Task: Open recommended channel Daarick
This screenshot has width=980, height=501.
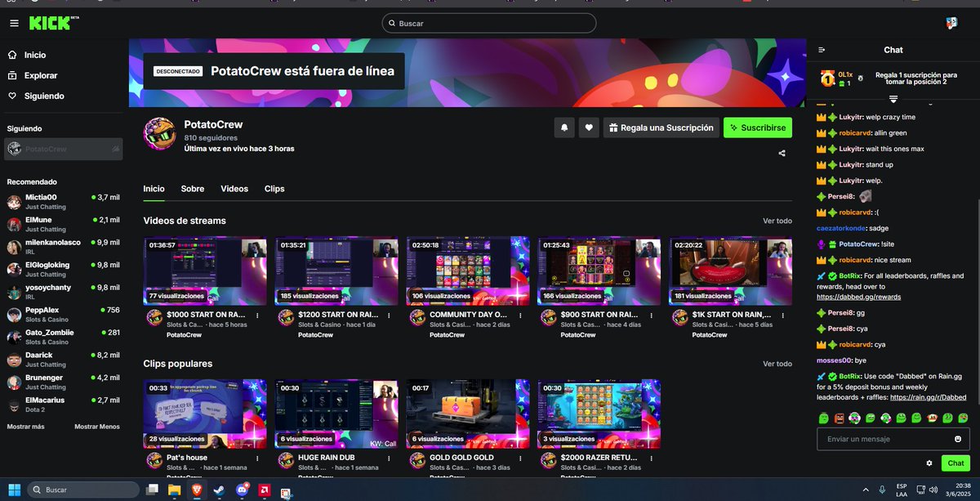Action: tap(63, 360)
